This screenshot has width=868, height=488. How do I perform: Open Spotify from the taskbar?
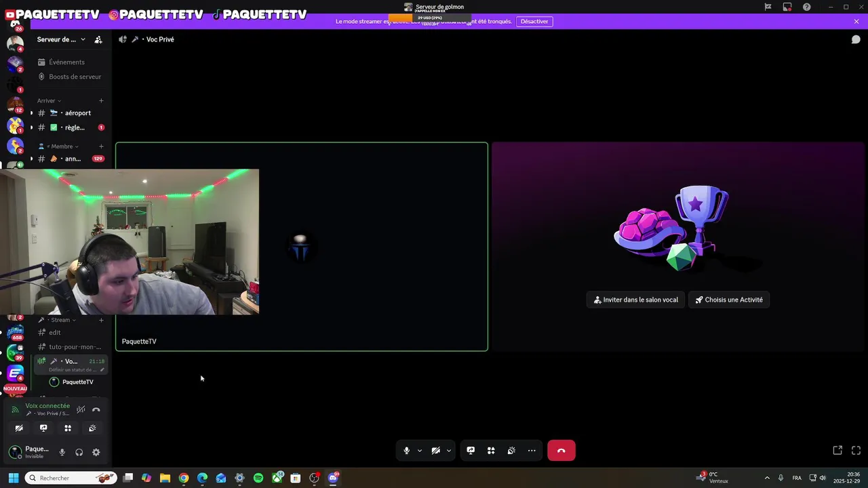(x=258, y=478)
